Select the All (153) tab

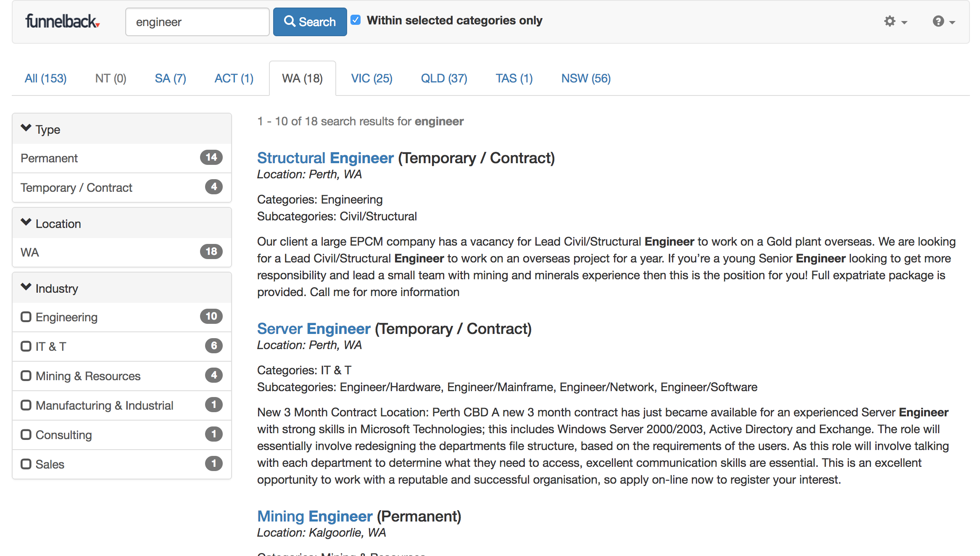tap(45, 79)
